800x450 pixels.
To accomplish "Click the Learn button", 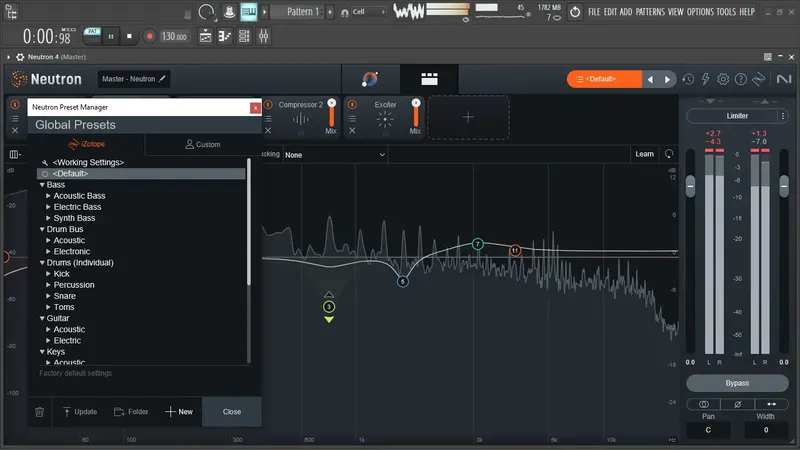I will pyautogui.click(x=644, y=154).
